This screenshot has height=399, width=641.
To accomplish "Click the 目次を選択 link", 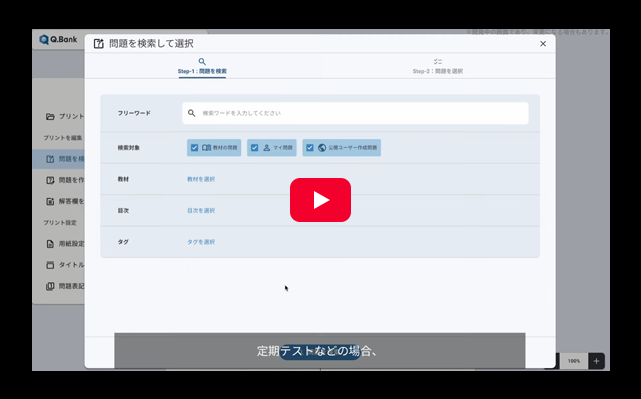I will [x=201, y=211].
